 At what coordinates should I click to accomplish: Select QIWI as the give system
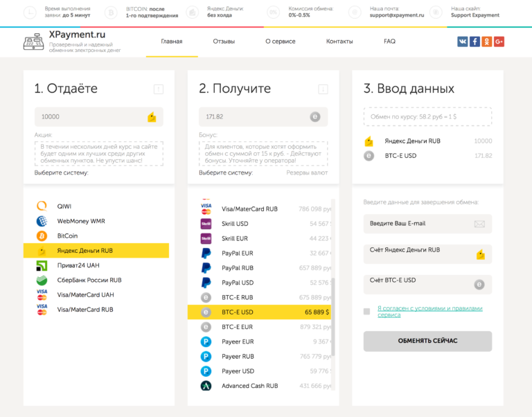(96, 206)
